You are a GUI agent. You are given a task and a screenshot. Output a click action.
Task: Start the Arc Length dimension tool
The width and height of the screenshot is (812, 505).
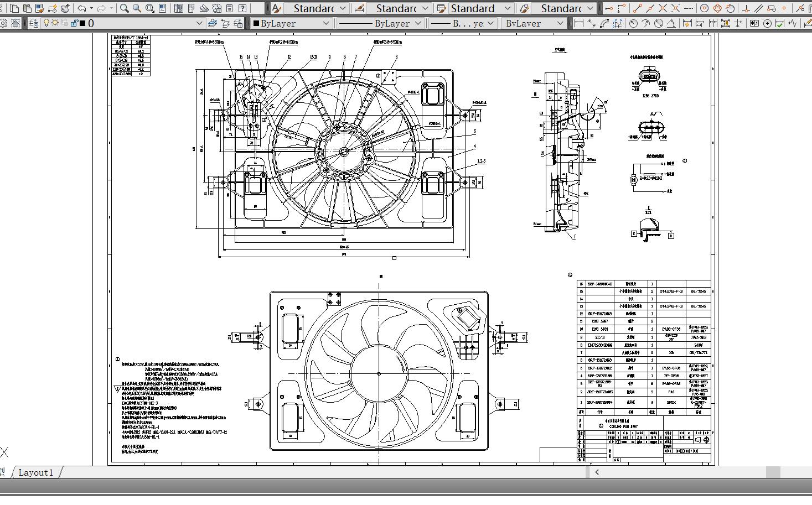pyautogui.click(x=604, y=23)
